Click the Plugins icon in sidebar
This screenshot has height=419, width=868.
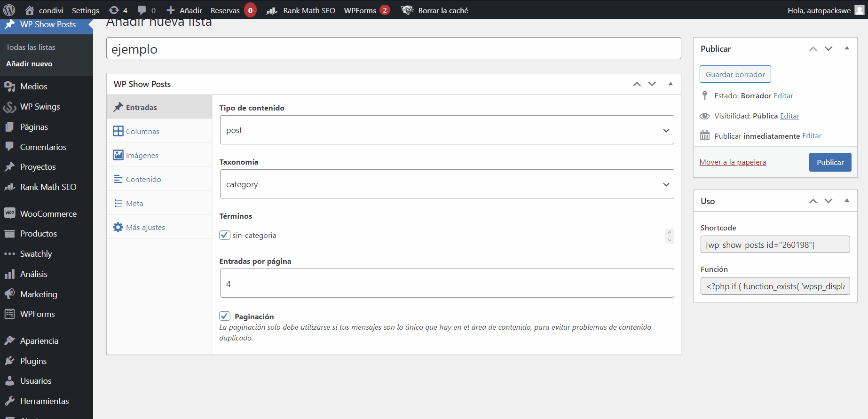[9, 361]
